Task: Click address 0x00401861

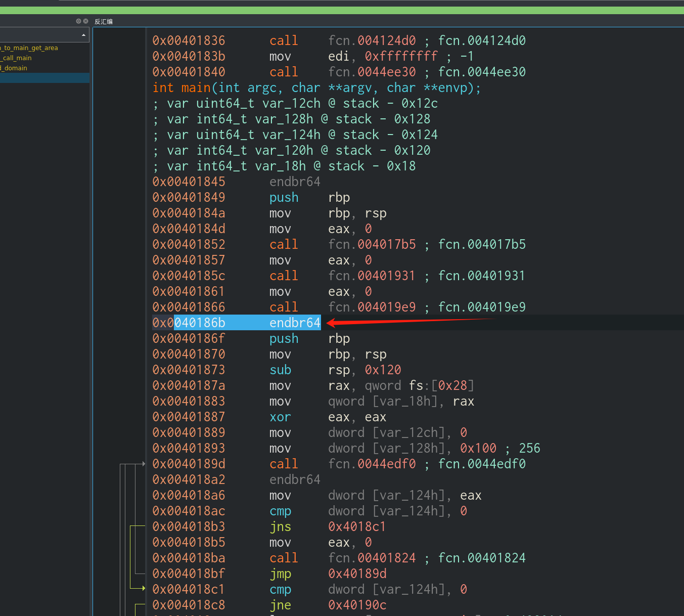Action: pos(189,291)
